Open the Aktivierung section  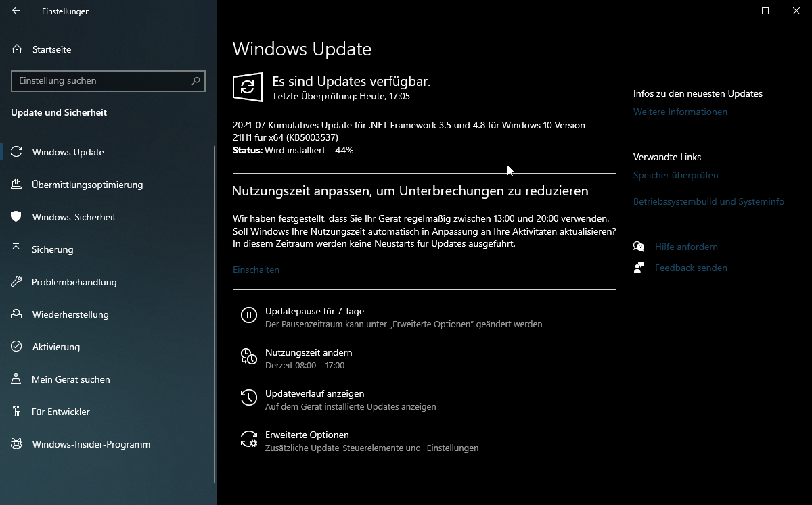pos(55,347)
